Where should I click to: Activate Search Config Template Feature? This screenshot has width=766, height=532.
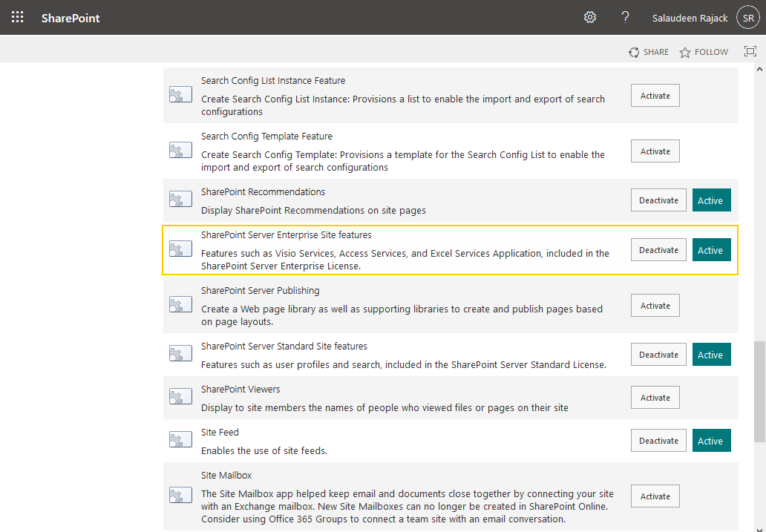click(655, 151)
